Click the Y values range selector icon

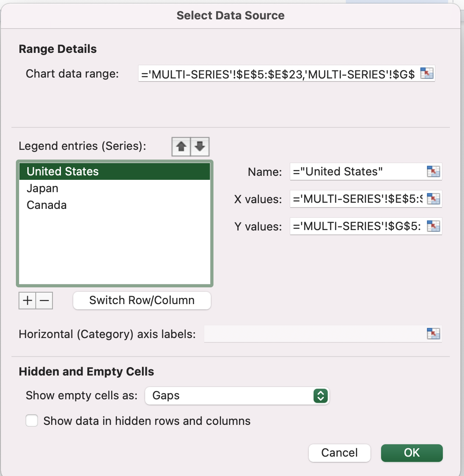point(433,226)
